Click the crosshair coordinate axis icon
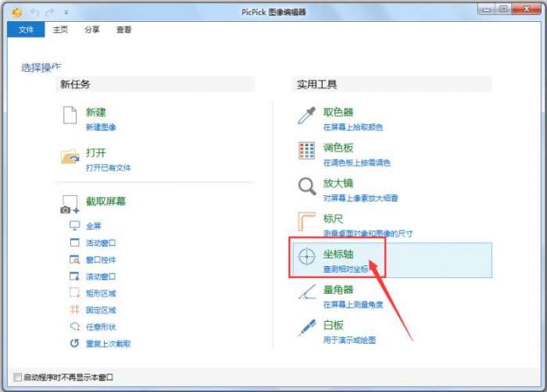 [306, 257]
